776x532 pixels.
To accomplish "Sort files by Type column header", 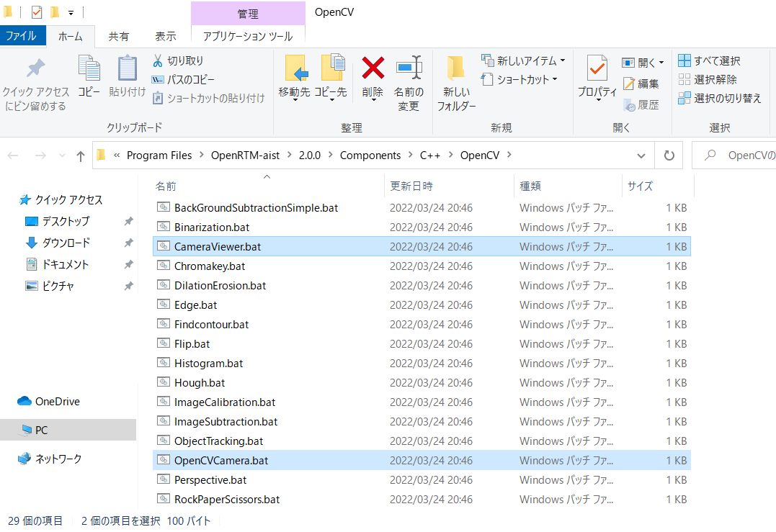I will 568,186.
